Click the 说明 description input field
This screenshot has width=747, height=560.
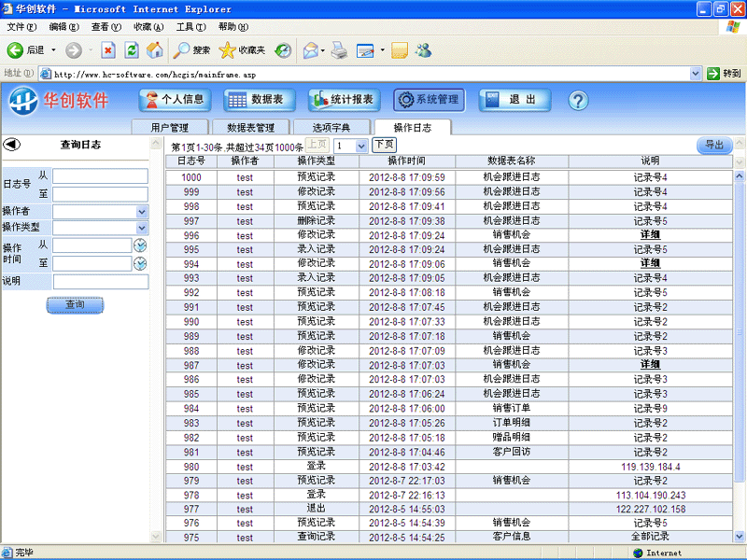pyautogui.click(x=100, y=282)
